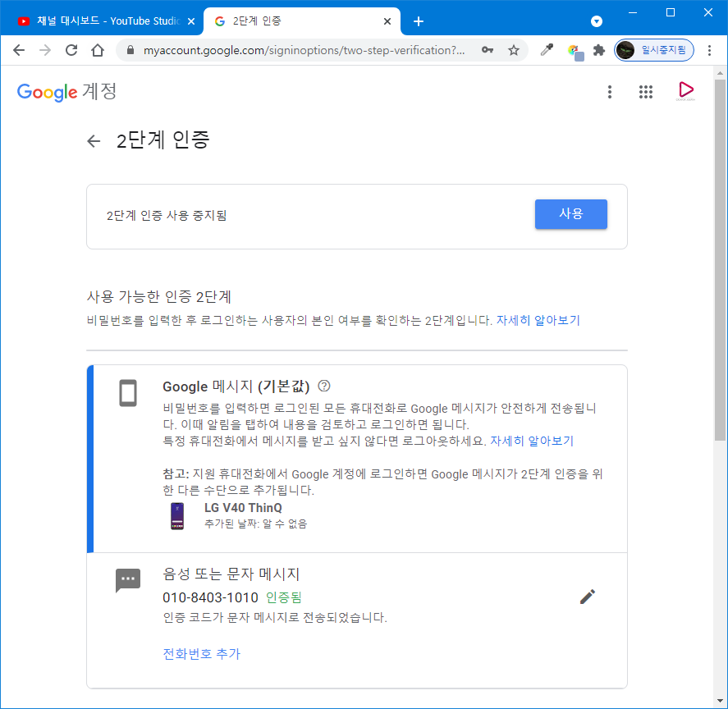Click the vertical scrollbar thumb
Image resolution: width=728 pixels, height=709 pixels.
click(720, 260)
